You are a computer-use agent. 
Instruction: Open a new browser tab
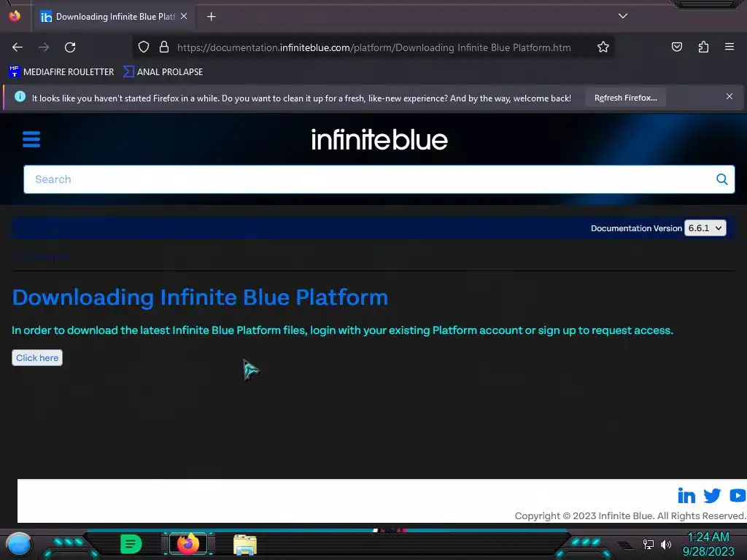(211, 17)
